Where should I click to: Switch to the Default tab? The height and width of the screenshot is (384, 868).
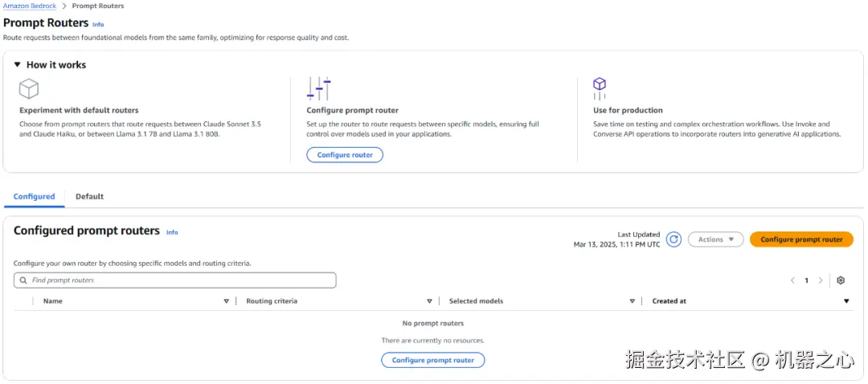pos(89,196)
